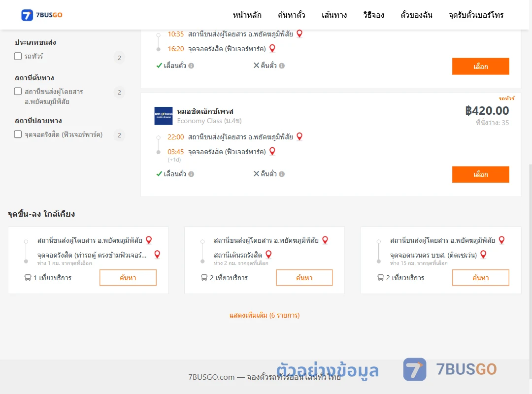Open map pin next to สถานีเดินรถรังสิต
This screenshot has width=532, height=394.
(268, 255)
